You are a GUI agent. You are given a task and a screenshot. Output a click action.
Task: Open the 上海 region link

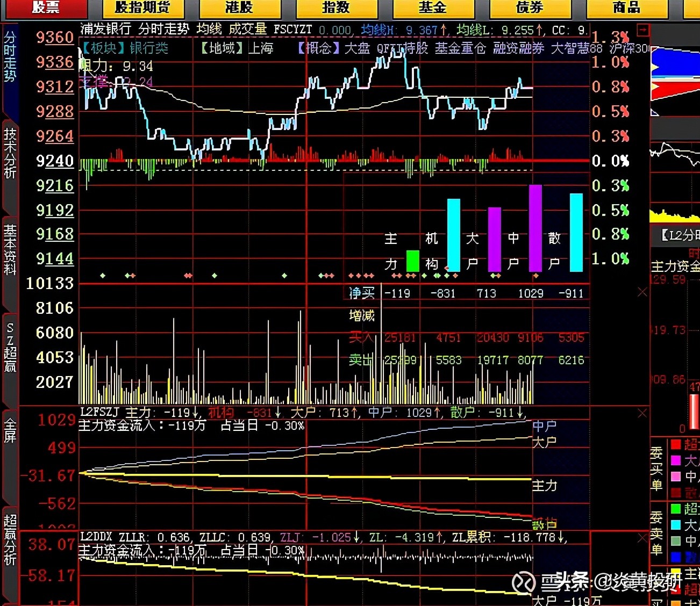(261, 48)
